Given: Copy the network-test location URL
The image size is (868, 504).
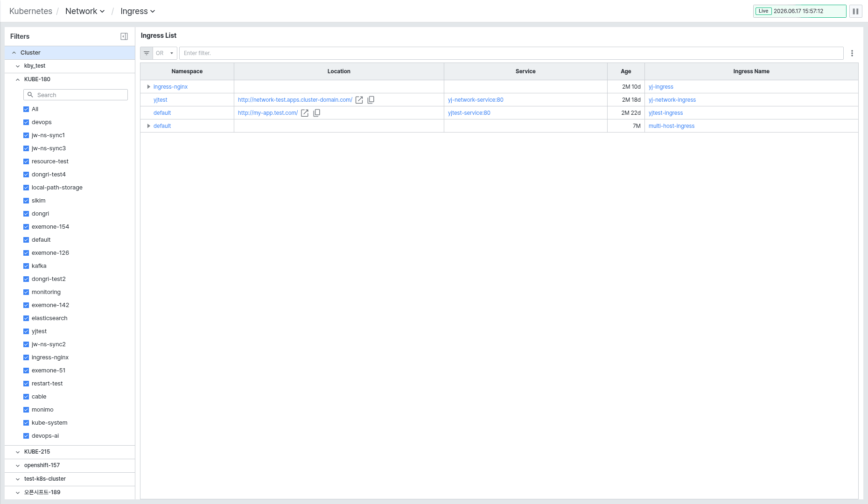Looking at the screenshot, I should [x=371, y=100].
